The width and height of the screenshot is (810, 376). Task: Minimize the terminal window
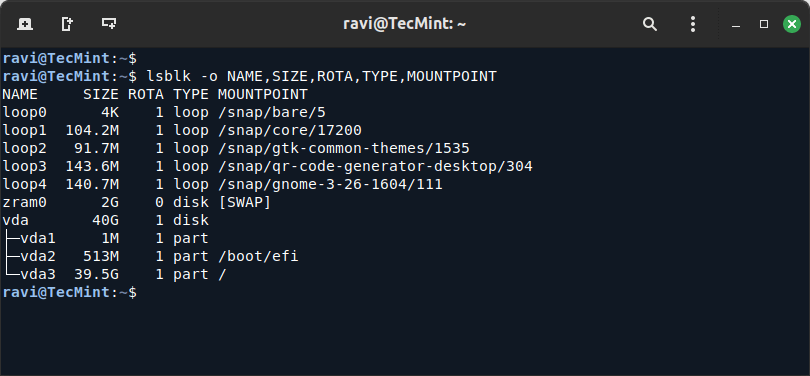736,24
